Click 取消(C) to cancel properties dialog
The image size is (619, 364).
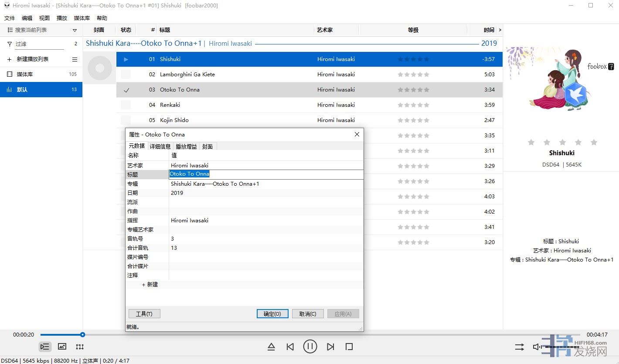point(307,314)
